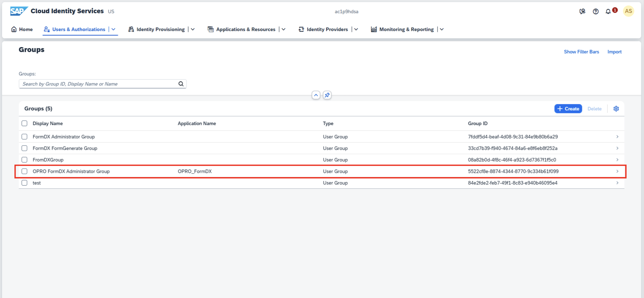Click the Import link
Image resolution: width=644 pixels, height=298 pixels.
614,52
